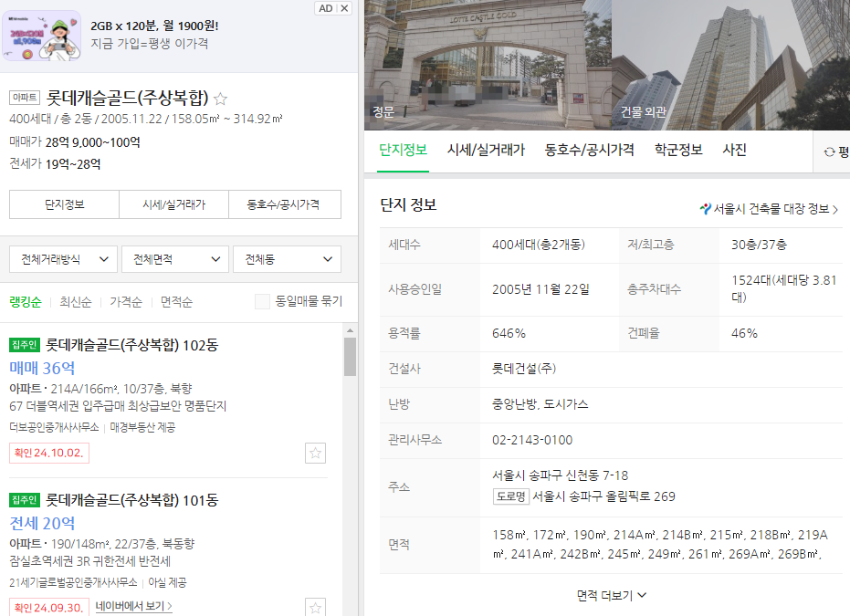Close the ad banner with the X
Viewport: 850px width, 616px height.
345,8
